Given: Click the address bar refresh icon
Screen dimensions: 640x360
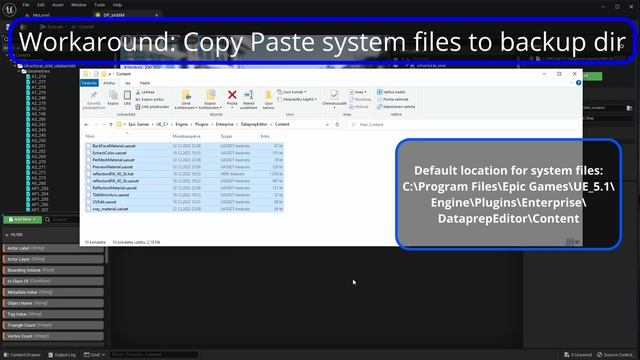Looking at the screenshot, I should tap(337, 124).
